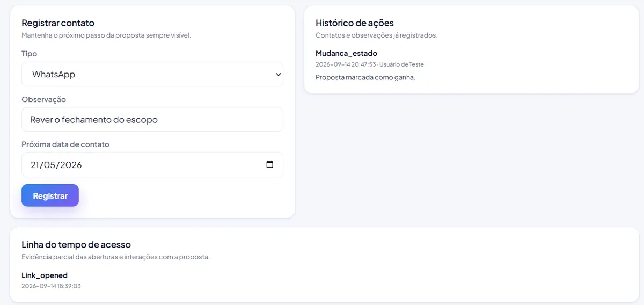Select the Mudanca_estado history entry title

(346, 53)
